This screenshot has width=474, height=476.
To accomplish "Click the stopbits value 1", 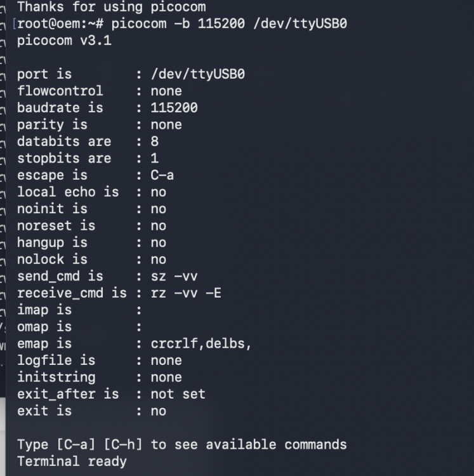I will click(155, 158).
